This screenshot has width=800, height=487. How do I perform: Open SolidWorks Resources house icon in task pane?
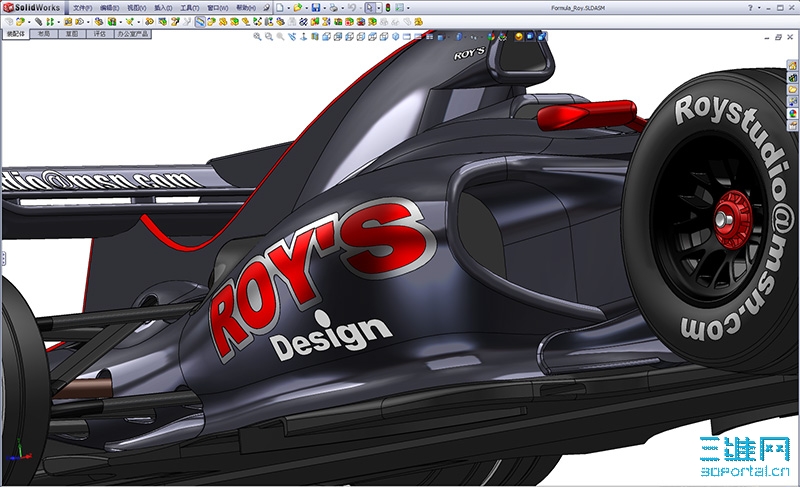point(792,66)
